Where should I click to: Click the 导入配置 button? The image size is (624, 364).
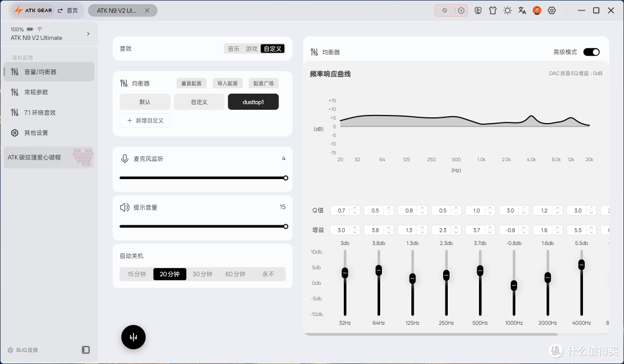227,83
